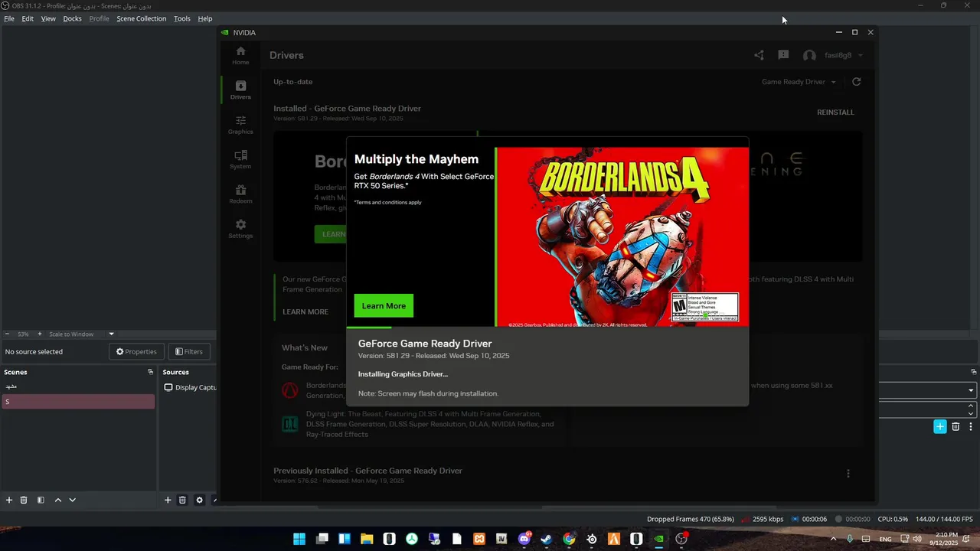Click the Dropped Frames status text
Image resolution: width=980 pixels, height=551 pixels.
[x=691, y=519]
